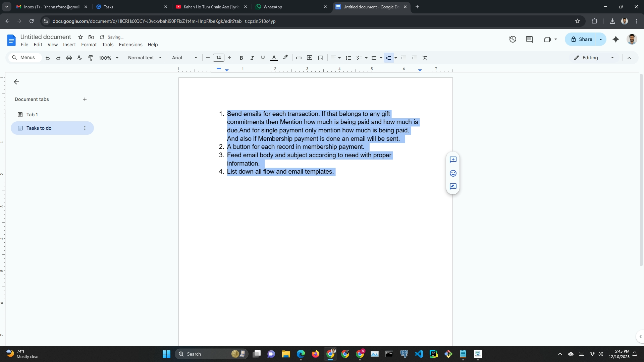This screenshot has height=362, width=644.
Task: Click the paint format roller icon
Action: point(90,58)
